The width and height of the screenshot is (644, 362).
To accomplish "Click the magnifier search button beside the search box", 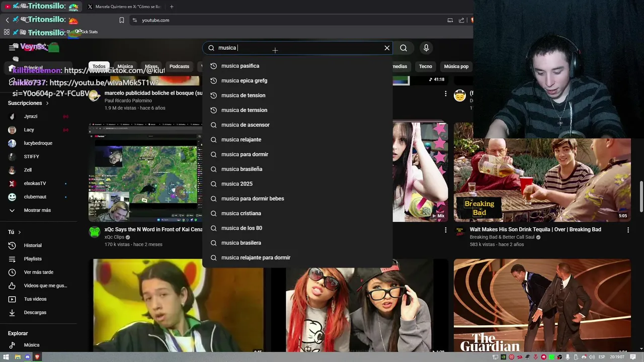I will click(x=404, y=48).
